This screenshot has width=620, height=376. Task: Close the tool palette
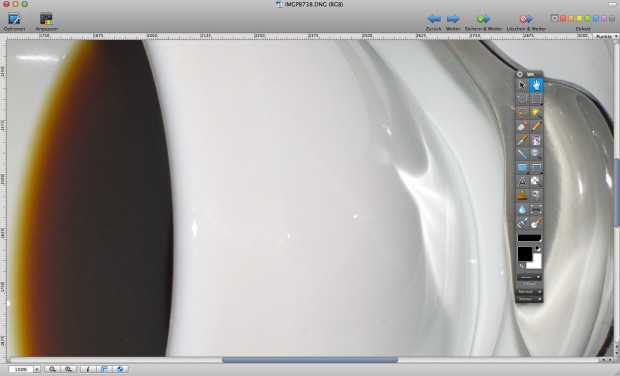(520, 74)
